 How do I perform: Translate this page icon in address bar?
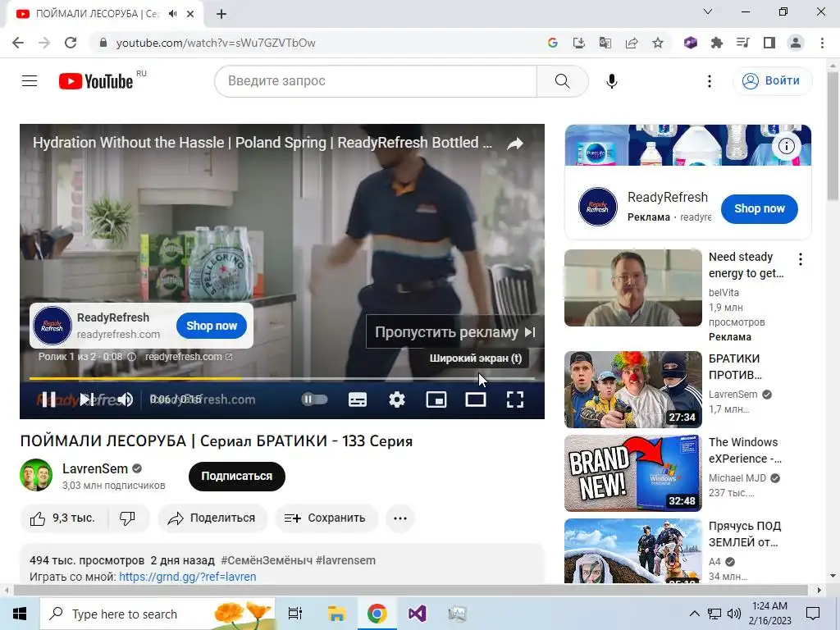click(x=605, y=43)
